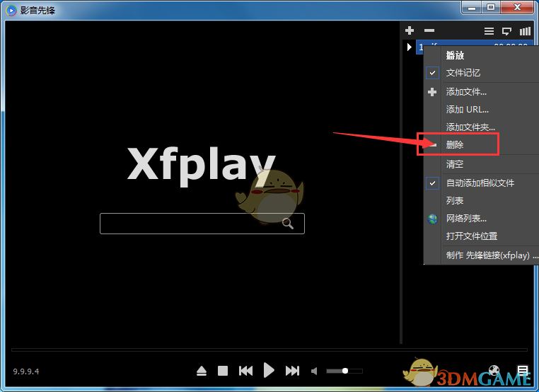Viewport: 539px width, 392px height.
Task: Click inside the Xfplay search box
Action: click(x=202, y=224)
